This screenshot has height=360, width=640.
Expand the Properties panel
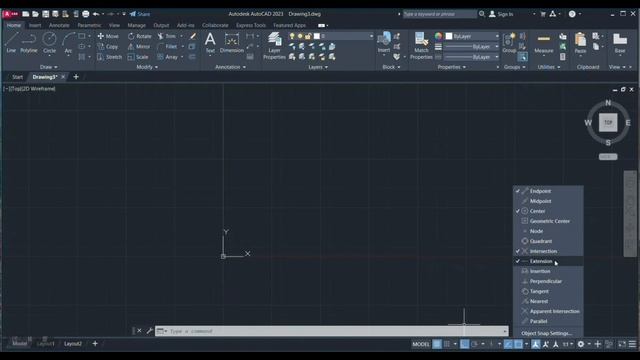pos(451,67)
